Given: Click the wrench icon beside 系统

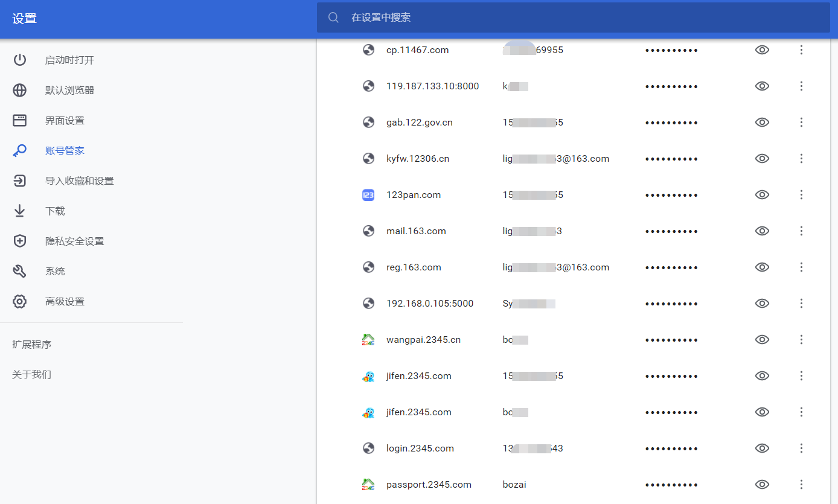Looking at the screenshot, I should point(20,272).
